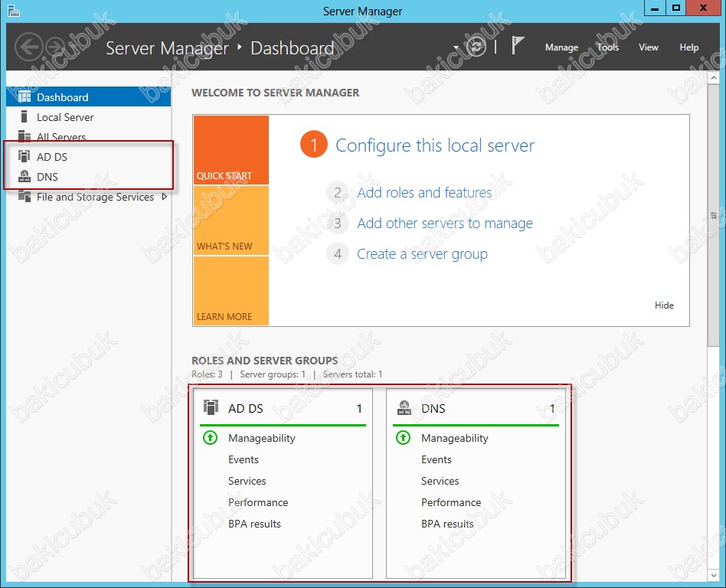Click the AD DS icon in sidebar

coord(24,156)
